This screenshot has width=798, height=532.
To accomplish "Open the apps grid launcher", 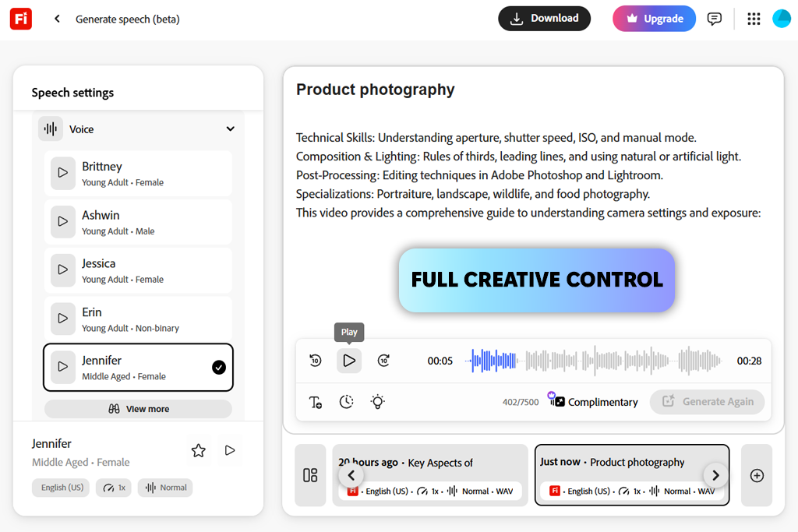I will pos(754,19).
